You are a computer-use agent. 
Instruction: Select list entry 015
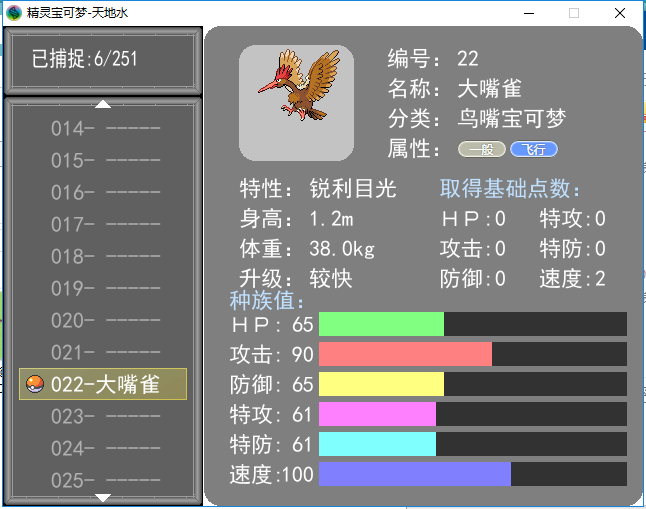pyautogui.click(x=105, y=160)
